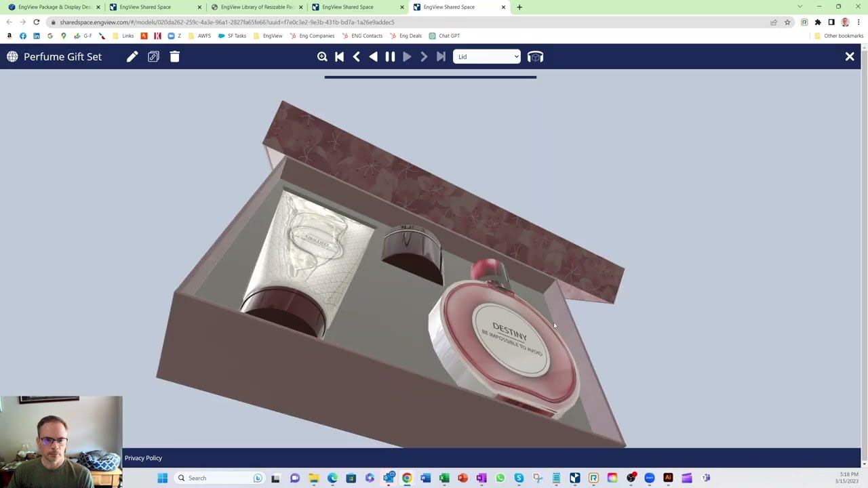The image size is (868, 488).
Task: Switch to EngView Library of Resizable Packaging tab
Action: (x=257, y=7)
